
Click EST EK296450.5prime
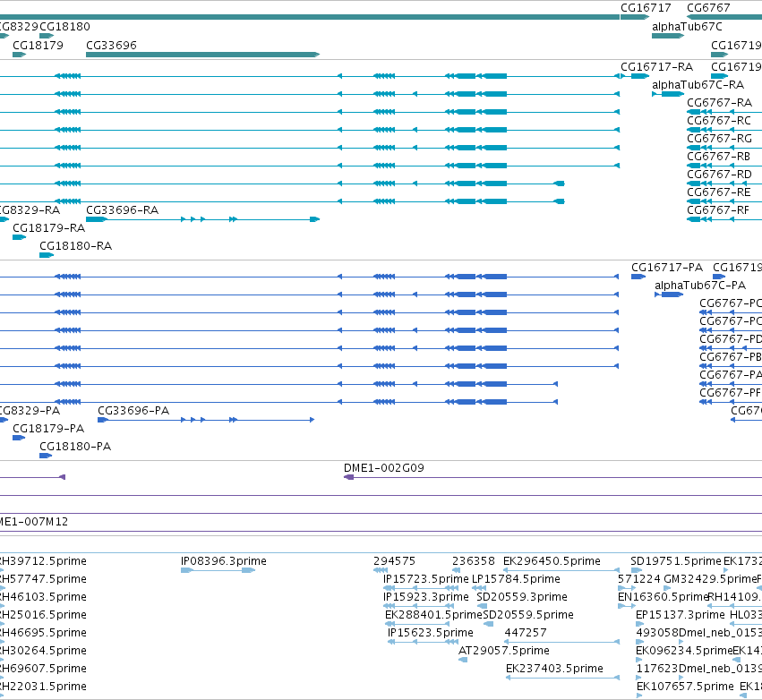(x=552, y=561)
